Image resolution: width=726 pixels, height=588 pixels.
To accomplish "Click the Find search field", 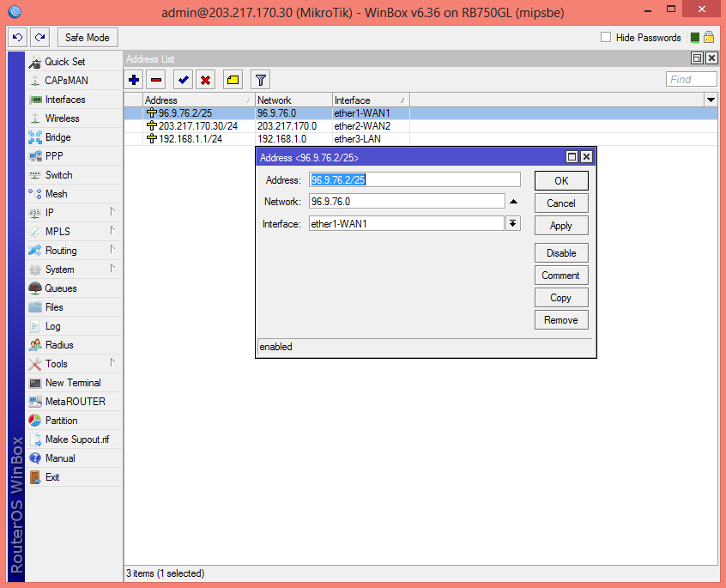I will click(692, 79).
